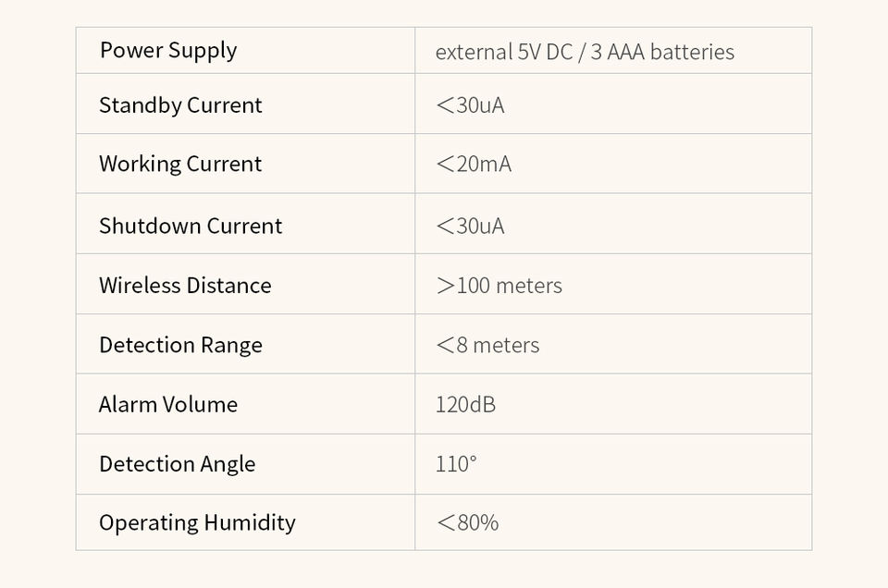
Task: Click the Detection Angle label
Action: 178,464
